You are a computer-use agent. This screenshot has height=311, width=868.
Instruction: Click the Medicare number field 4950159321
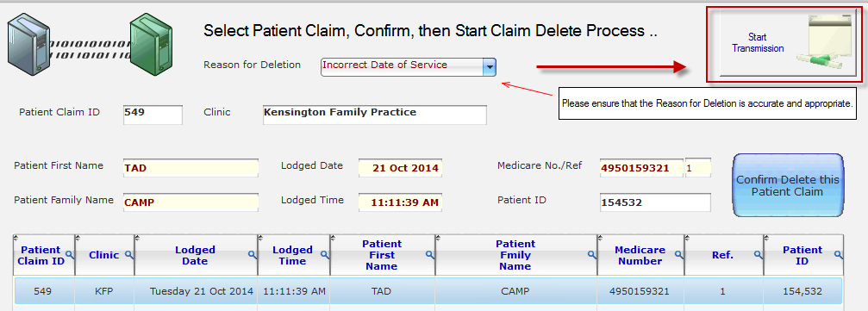point(641,168)
